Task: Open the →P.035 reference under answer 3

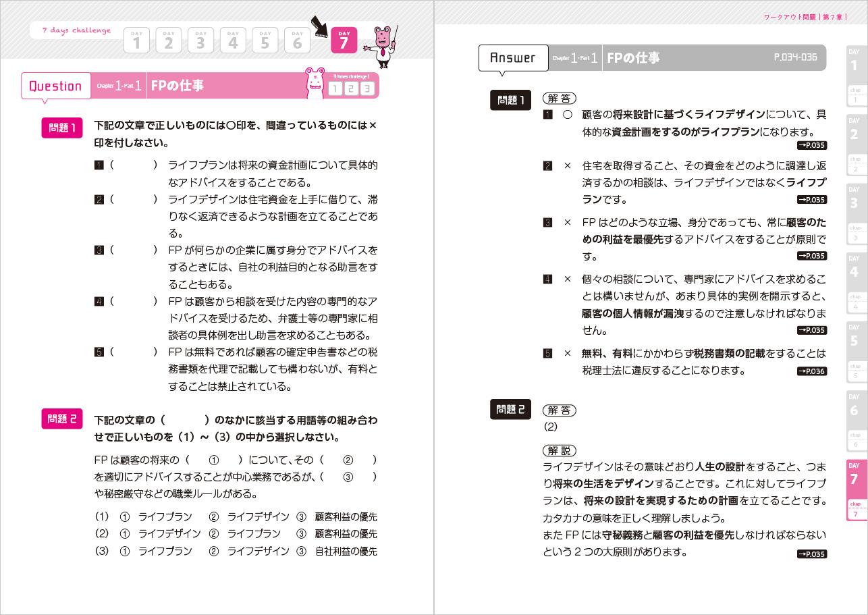Action: (812, 256)
